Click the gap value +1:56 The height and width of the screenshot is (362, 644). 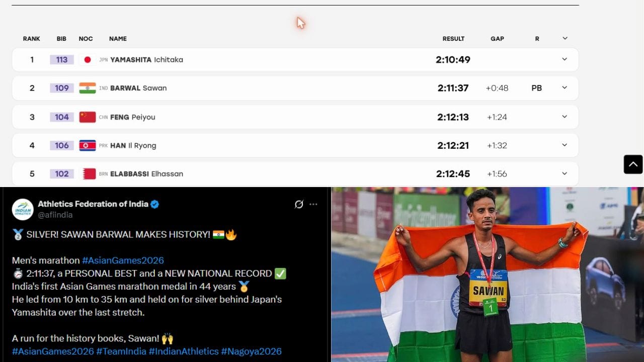497,174
